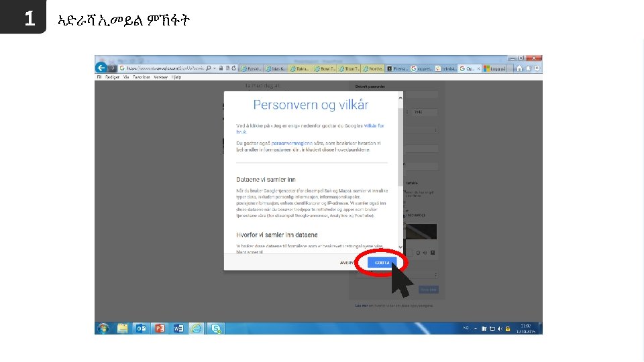Click the 'Dataene vi samler inn' heading
Viewport: 644px width, 362px height.
pyautogui.click(x=266, y=180)
